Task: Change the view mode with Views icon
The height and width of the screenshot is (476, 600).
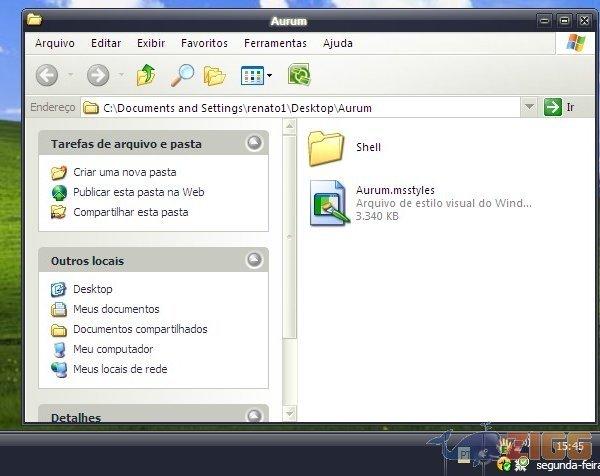Action: (252, 75)
